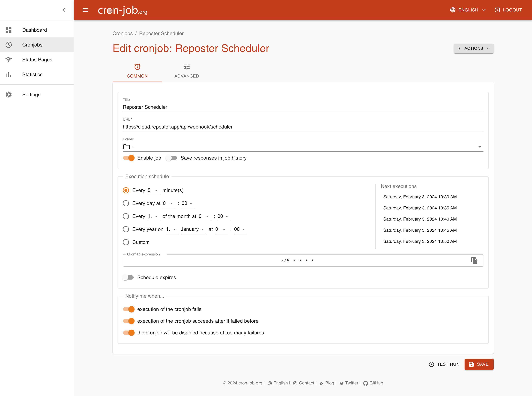The width and height of the screenshot is (532, 396).
Task: Toggle the Schedule expires switch
Action: (128, 277)
